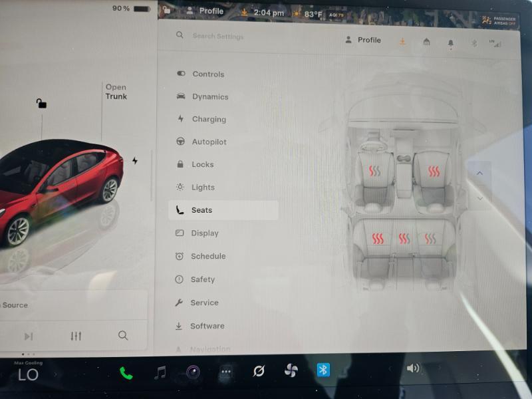Screen dimensions: 532x399
Task: Open the Display settings menu item
Action: tap(204, 233)
